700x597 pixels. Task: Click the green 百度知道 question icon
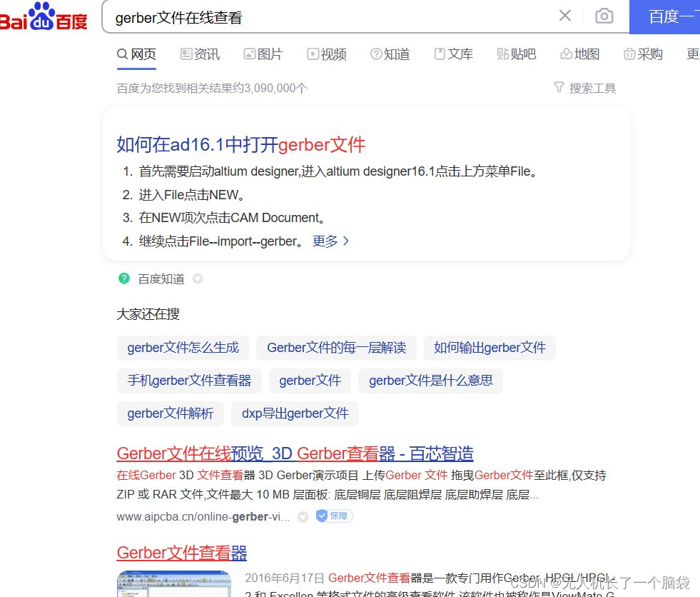point(124,279)
